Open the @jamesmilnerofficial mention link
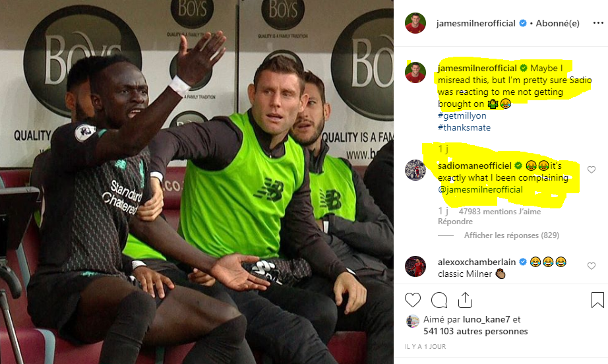 tap(480, 189)
